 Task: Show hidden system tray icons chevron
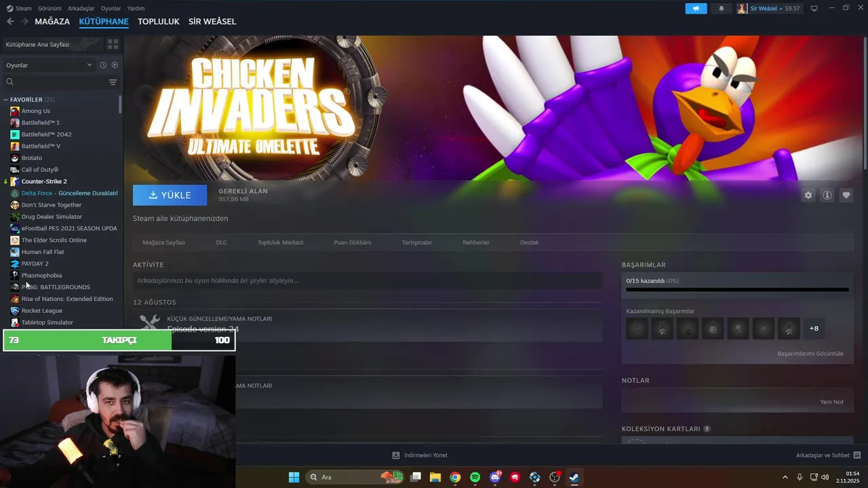(x=785, y=477)
